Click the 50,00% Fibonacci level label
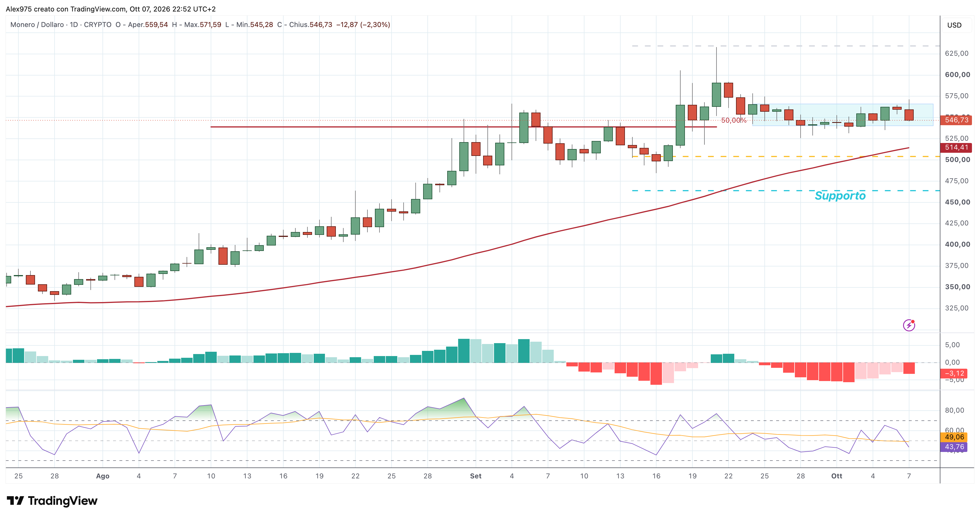 734,120
